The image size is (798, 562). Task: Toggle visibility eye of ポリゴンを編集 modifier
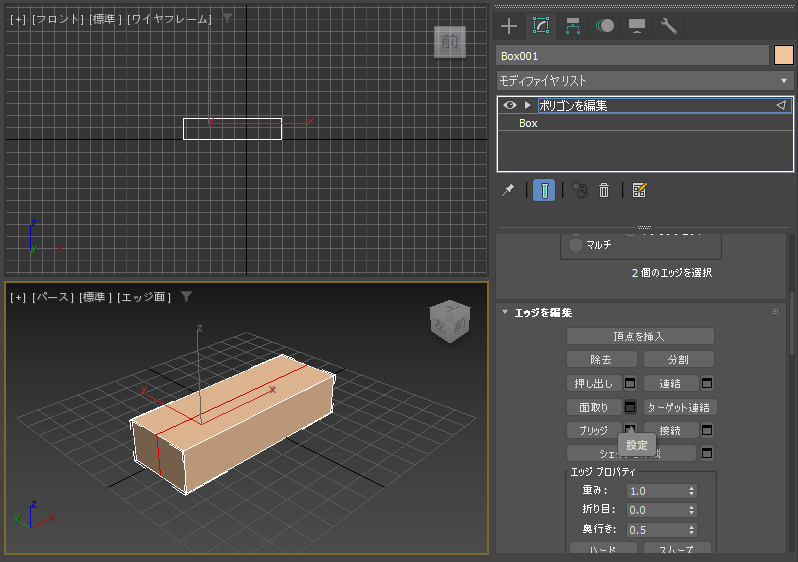[509, 105]
